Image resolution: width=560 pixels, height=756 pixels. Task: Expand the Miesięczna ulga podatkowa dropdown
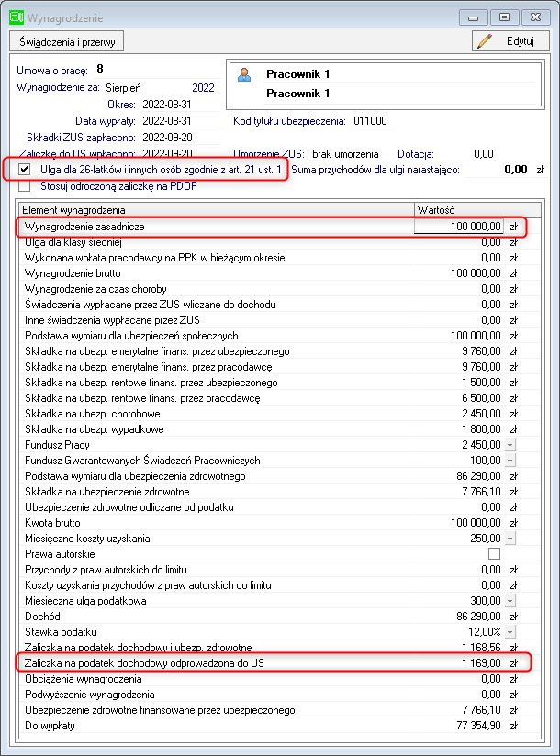coord(510,601)
